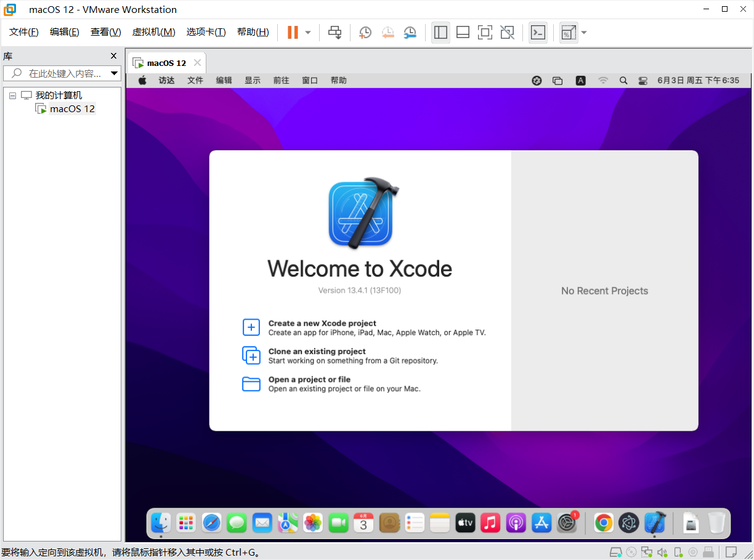Open the macOS 文件 menu
Image resolution: width=754 pixels, height=560 pixels.
(x=195, y=80)
